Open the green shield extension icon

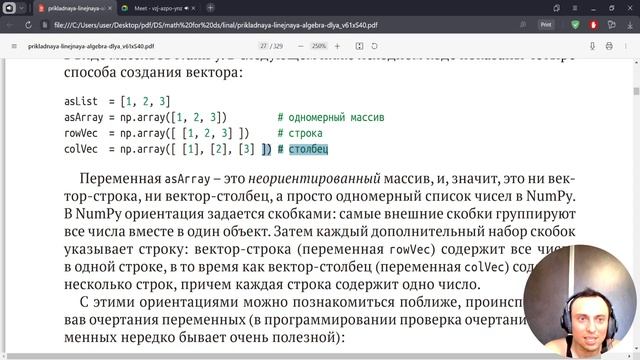click(575, 25)
